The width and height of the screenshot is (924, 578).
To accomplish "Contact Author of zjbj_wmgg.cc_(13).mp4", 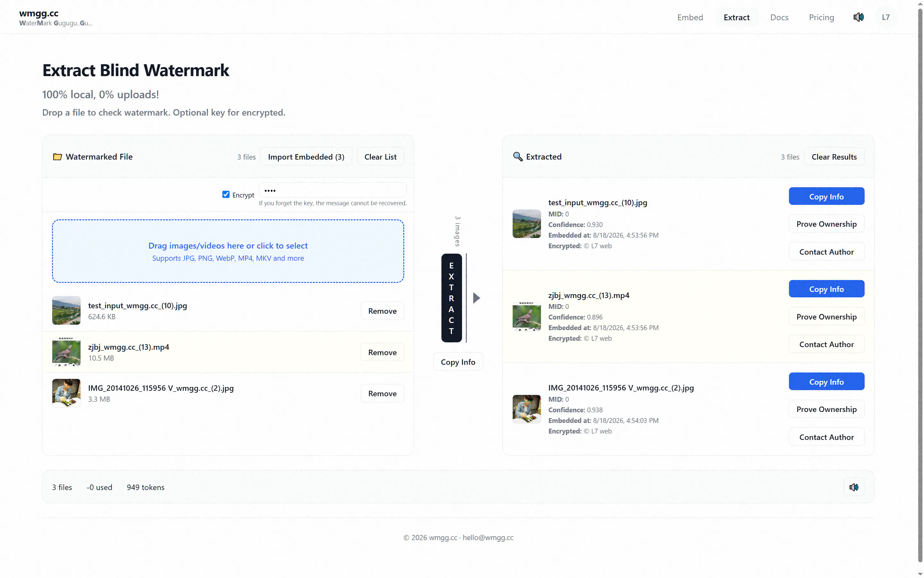I will tap(826, 344).
